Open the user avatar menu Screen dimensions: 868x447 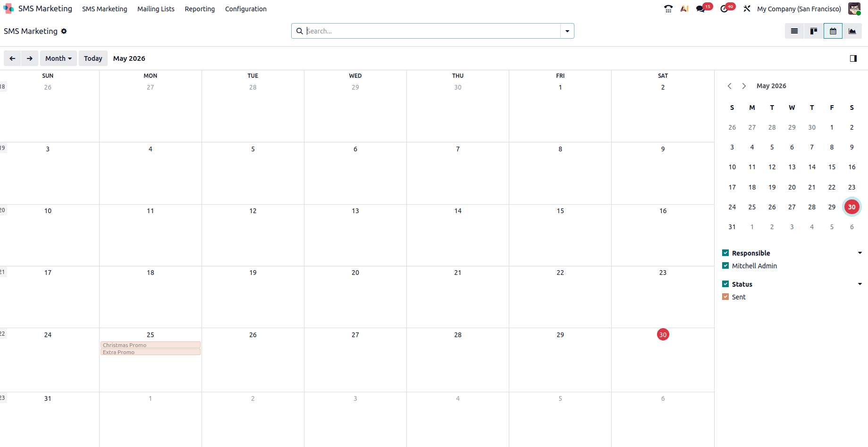click(x=854, y=8)
